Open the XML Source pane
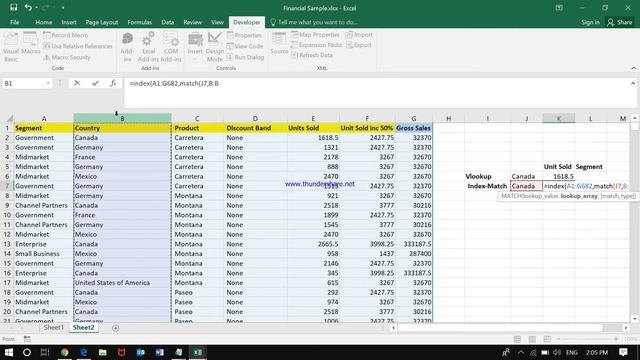 pos(279,44)
